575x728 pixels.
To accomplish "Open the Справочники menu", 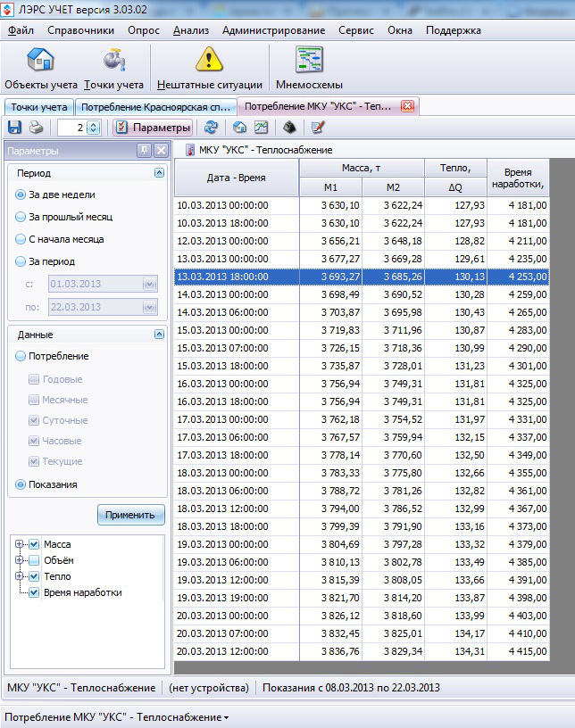I will click(x=81, y=30).
